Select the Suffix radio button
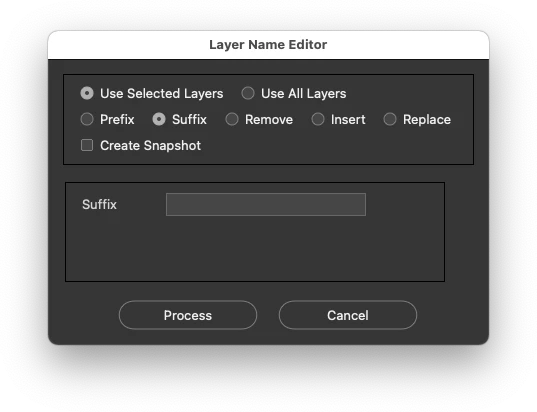Screen dimensions: 537x412 (x=159, y=119)
